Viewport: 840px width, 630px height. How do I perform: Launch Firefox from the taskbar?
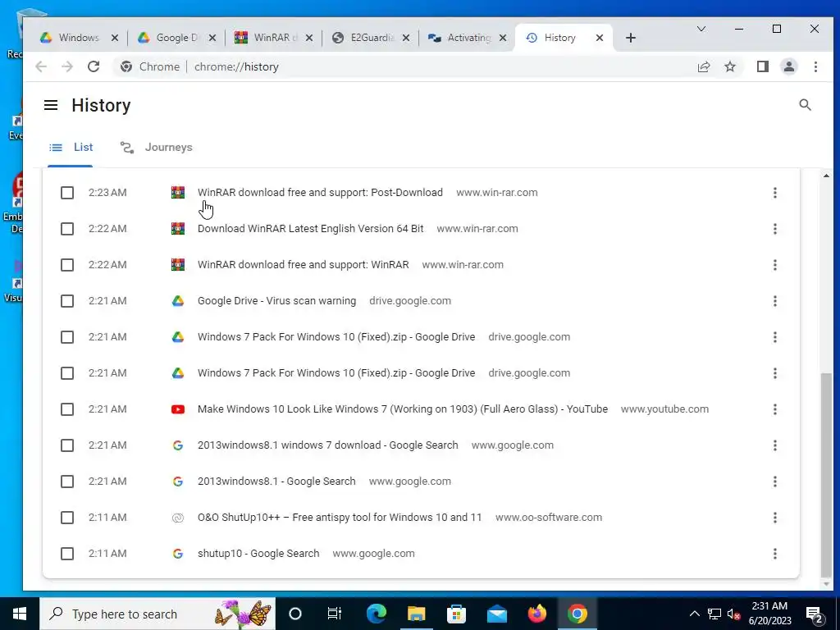pos(536,614)
